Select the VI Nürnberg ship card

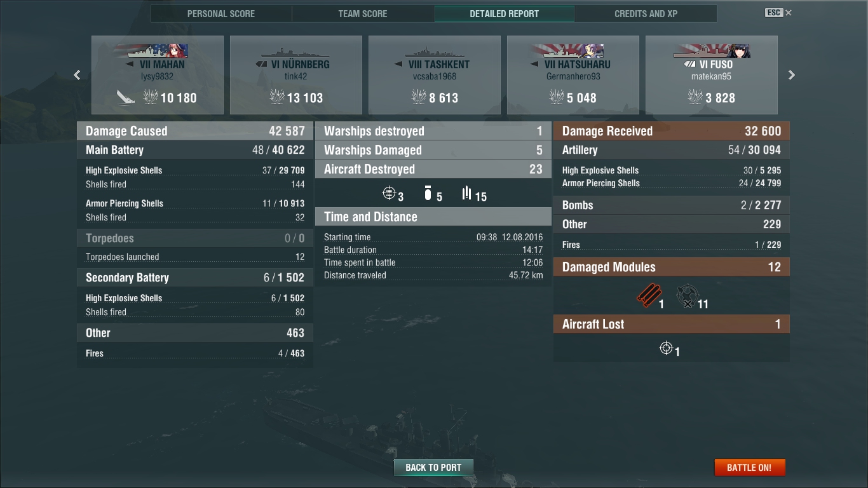coord(296,75)
